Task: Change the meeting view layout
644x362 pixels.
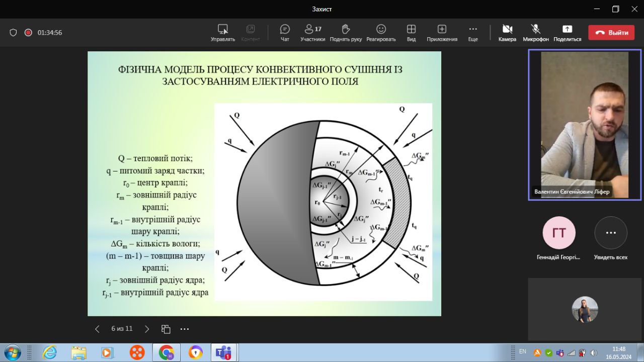Action: pyautogui.click(x=411, y=33)
